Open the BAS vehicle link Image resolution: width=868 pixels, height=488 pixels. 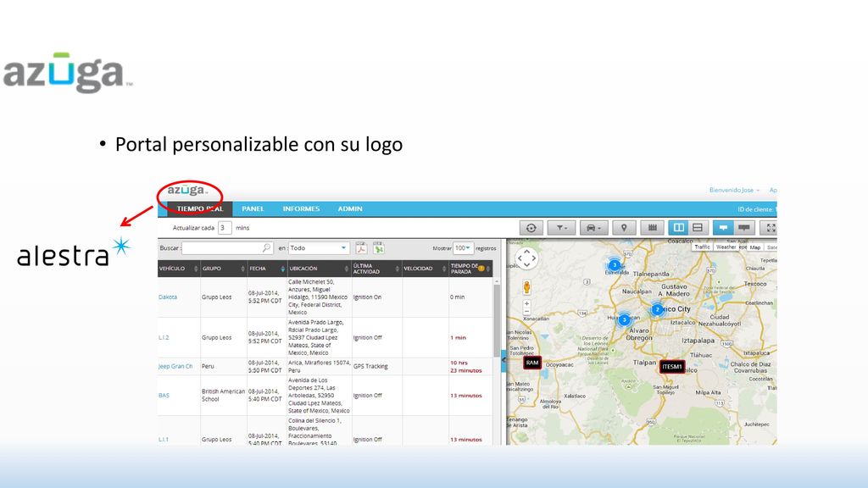pos(164,396)
